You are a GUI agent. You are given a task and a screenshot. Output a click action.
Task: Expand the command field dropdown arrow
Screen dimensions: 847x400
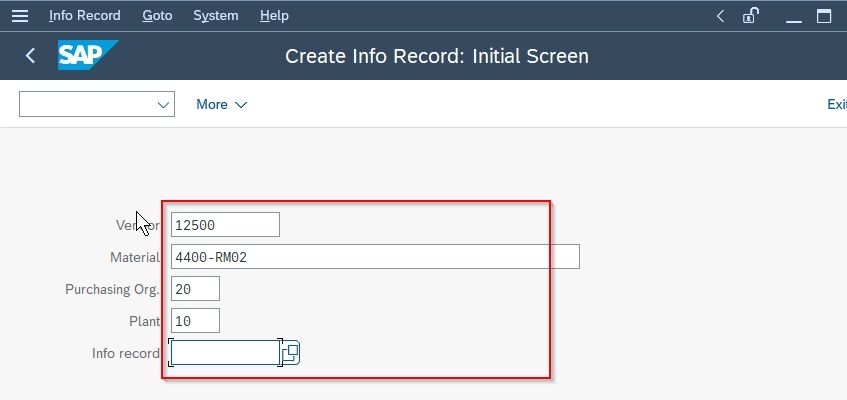pyautogui.click(x=163, y=104)
